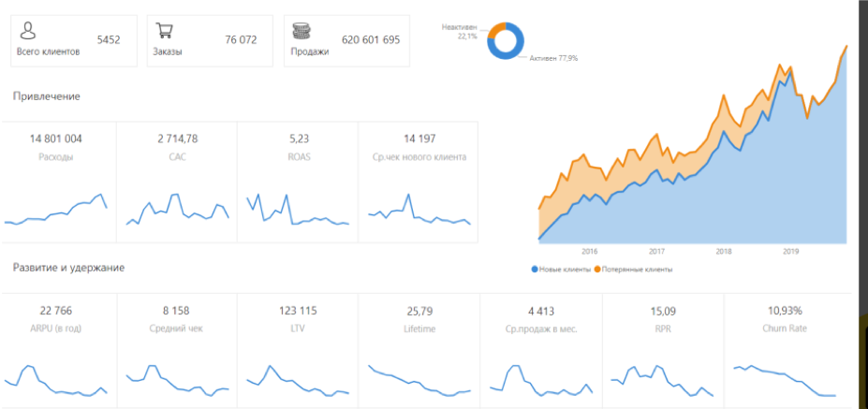Click the Расходы sparkline chart
Viewport: 868px width, 409px height.
click(x=56, y=212)
